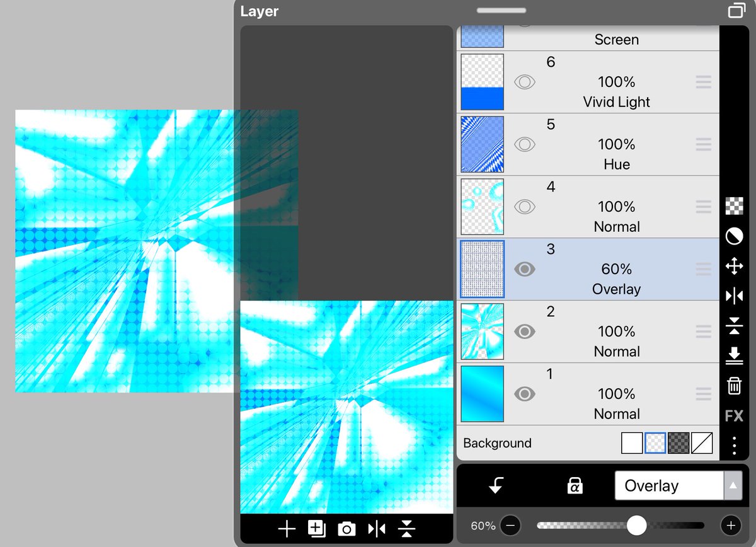
Task: Click the opacity slider knob
Action: click(637, 525)
